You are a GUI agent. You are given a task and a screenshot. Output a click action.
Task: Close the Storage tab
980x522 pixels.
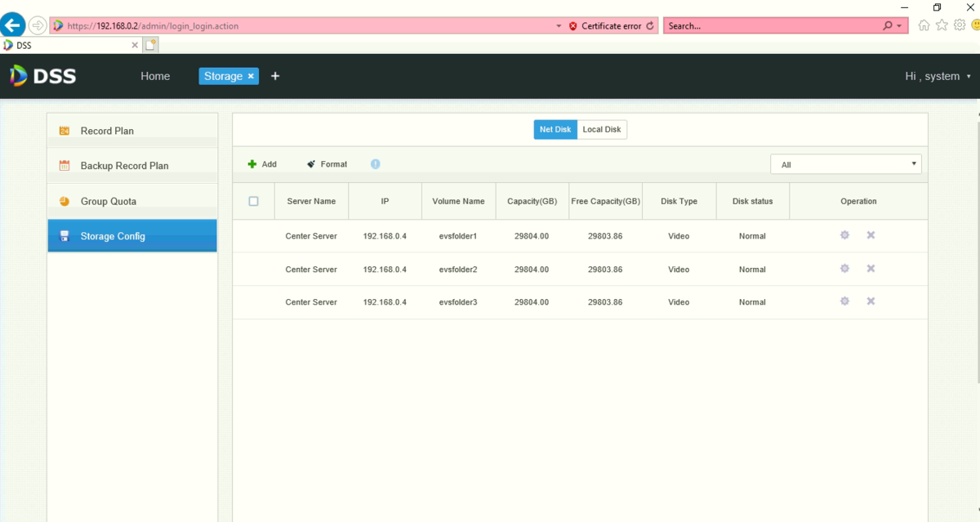[251, 76]
